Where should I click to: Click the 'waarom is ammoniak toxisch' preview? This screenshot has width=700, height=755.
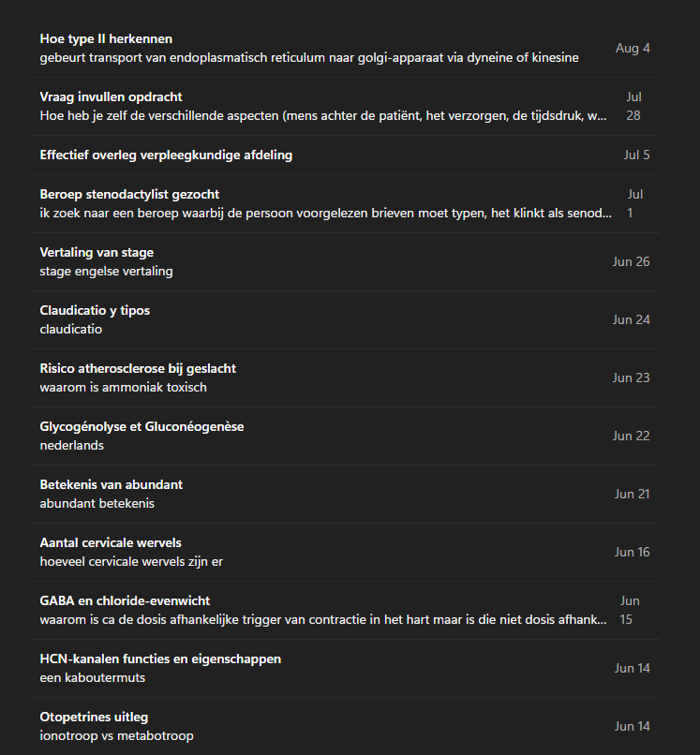pyautogui.click(x=123, y=388)
